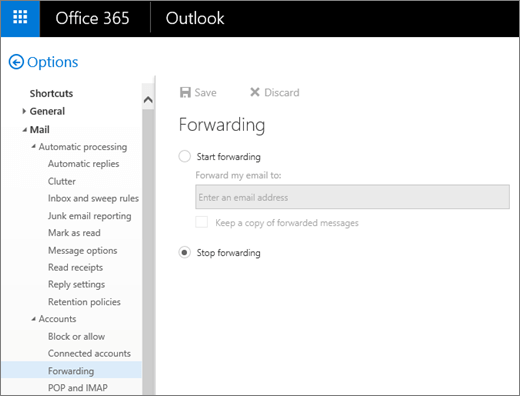520x396 pixels.
Task: Collapse the Accounts group arrow
Action: click(33, 319)
